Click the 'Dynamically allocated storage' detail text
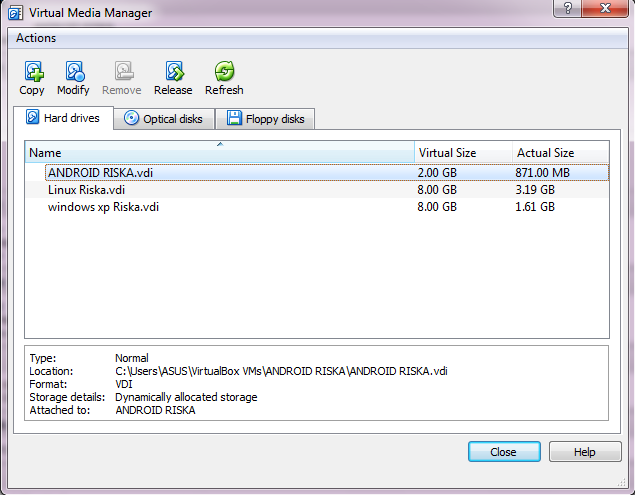Viewport: 635px width, 495px height. 186,397
